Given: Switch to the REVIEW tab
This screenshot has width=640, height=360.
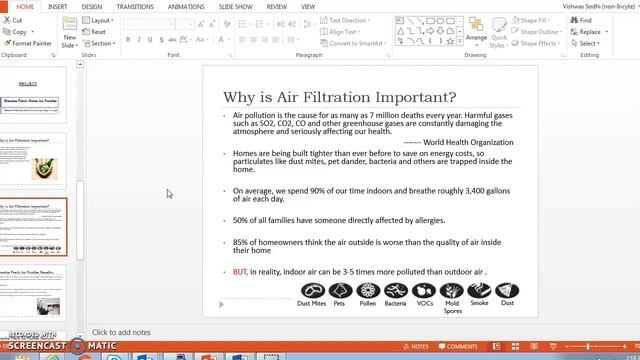Looking at the screenshot, I should click(277, 7).
